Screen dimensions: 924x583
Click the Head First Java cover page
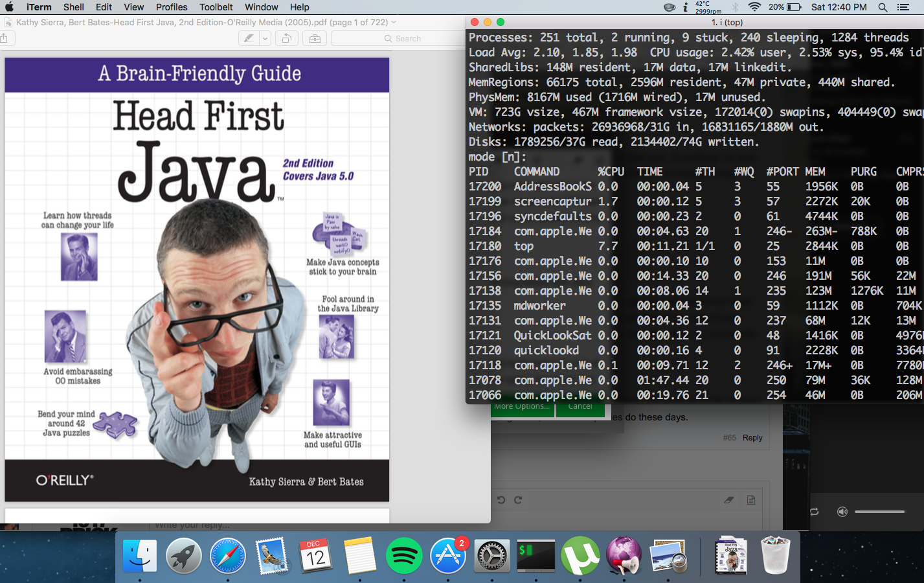point(197,279)
